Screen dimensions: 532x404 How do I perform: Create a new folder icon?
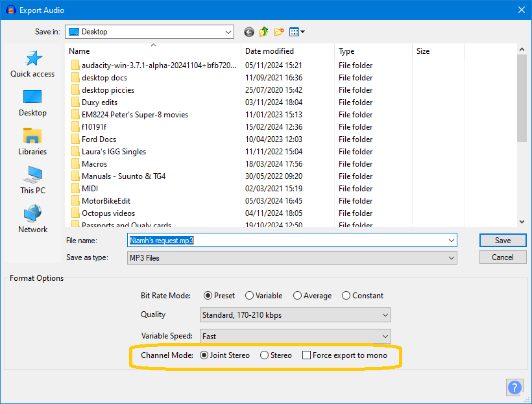pyautogui.click(x=279, y=32)
